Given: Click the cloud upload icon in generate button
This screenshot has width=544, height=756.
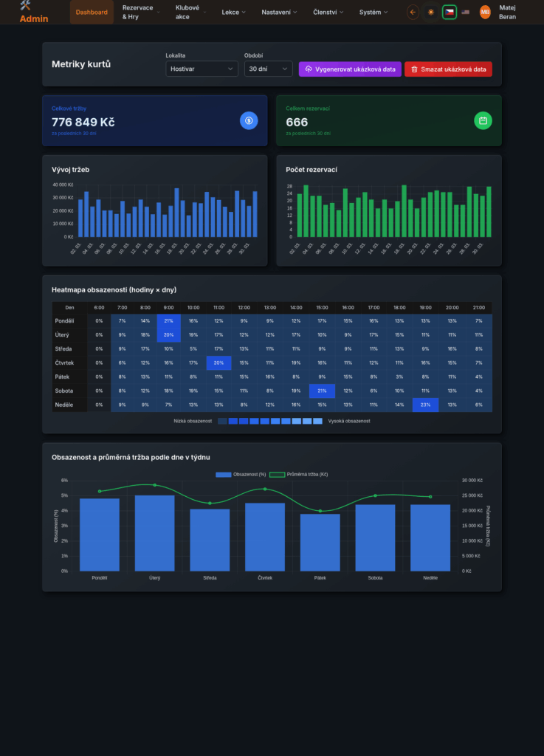Looking at the screenshot, I should click(x=309, y=69).
